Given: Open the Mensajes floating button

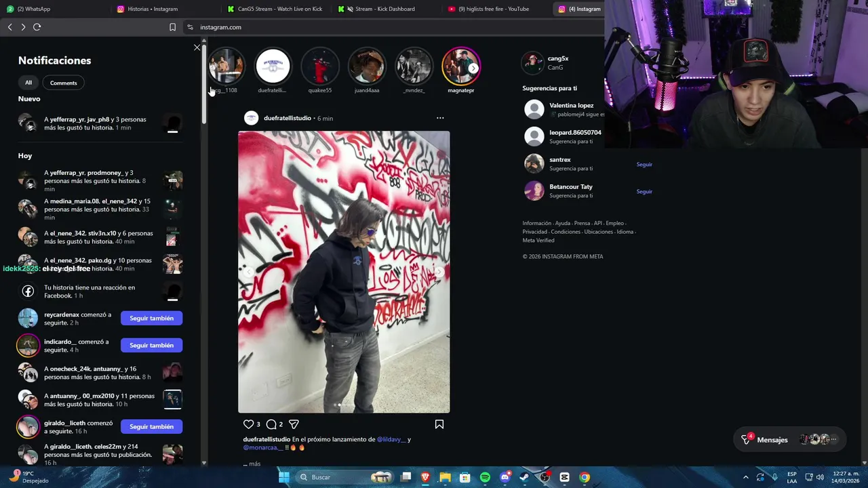Looking at the screenshot, I should coord(791,440).
